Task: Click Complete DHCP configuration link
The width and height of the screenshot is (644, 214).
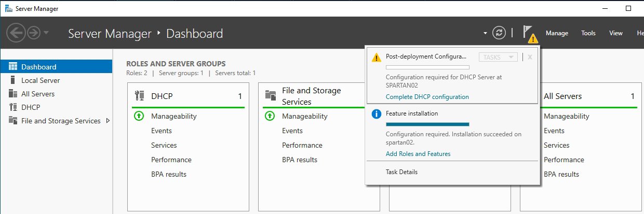Action: click(427, 97)
